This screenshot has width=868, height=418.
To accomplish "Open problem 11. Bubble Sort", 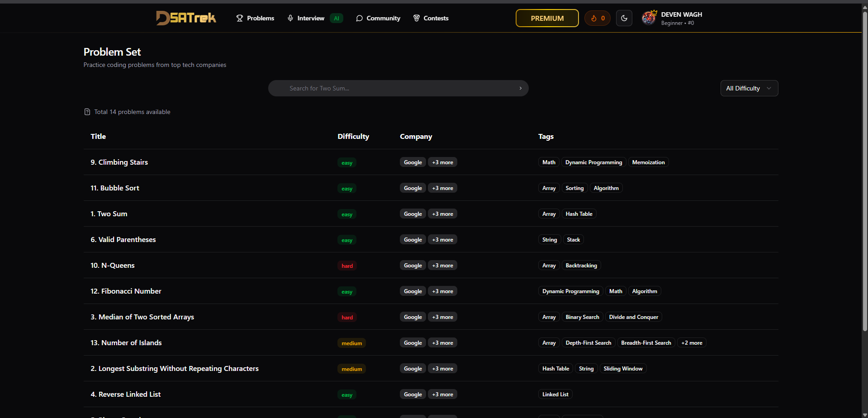I will point(115,188).
